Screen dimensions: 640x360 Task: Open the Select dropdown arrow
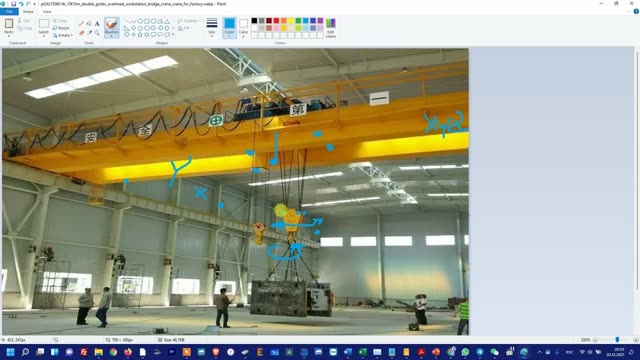pyautogui.click(x=44, y=36)
